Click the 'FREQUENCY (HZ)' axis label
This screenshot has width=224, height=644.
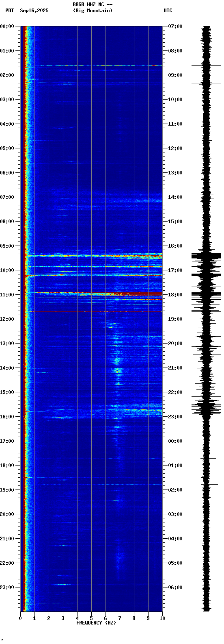click(x=96, y=623)
